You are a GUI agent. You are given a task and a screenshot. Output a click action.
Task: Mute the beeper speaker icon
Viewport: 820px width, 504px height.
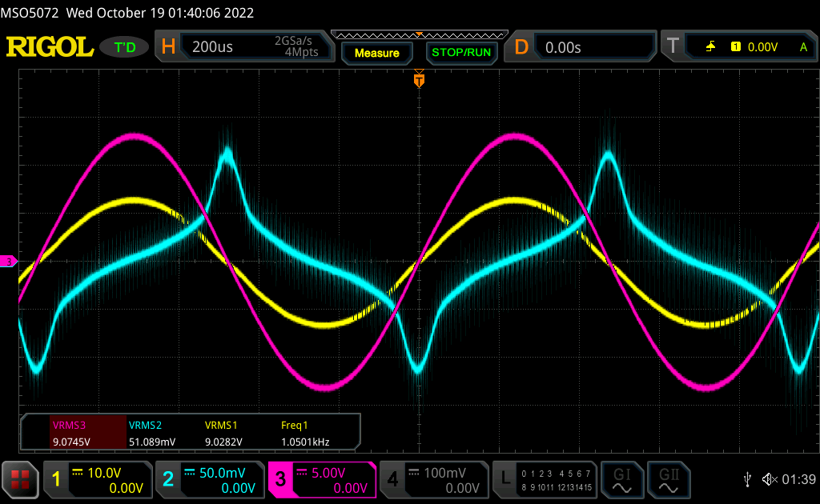pos(769,479)
